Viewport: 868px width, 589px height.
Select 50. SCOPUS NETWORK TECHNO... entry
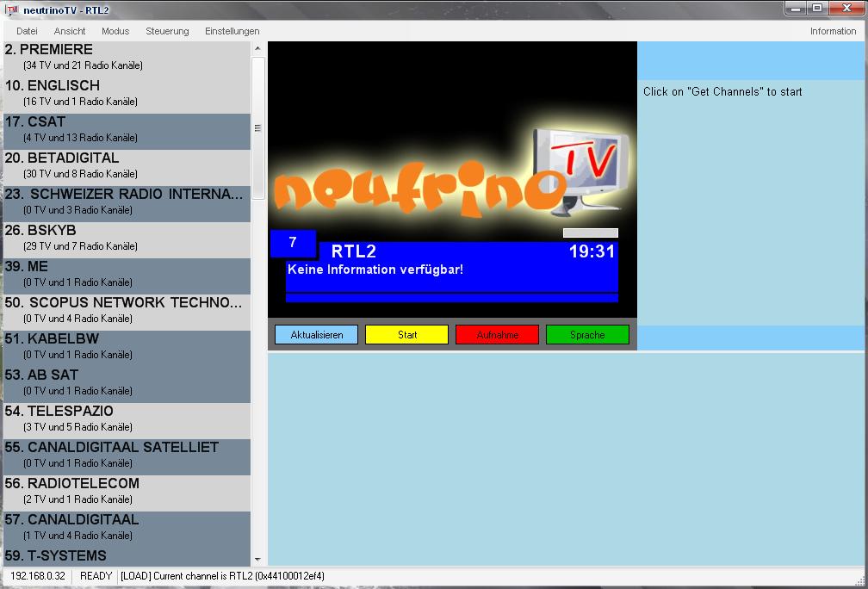[127, 313]
